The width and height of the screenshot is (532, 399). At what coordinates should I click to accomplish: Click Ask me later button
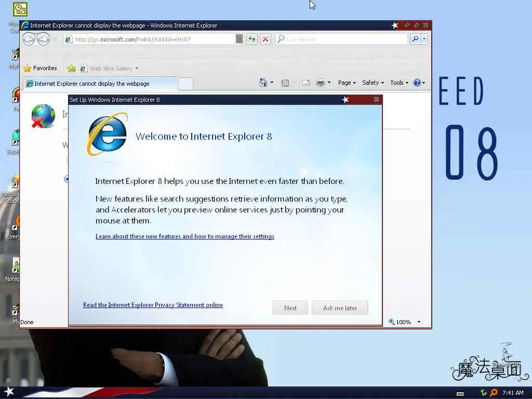pos(340,308)
